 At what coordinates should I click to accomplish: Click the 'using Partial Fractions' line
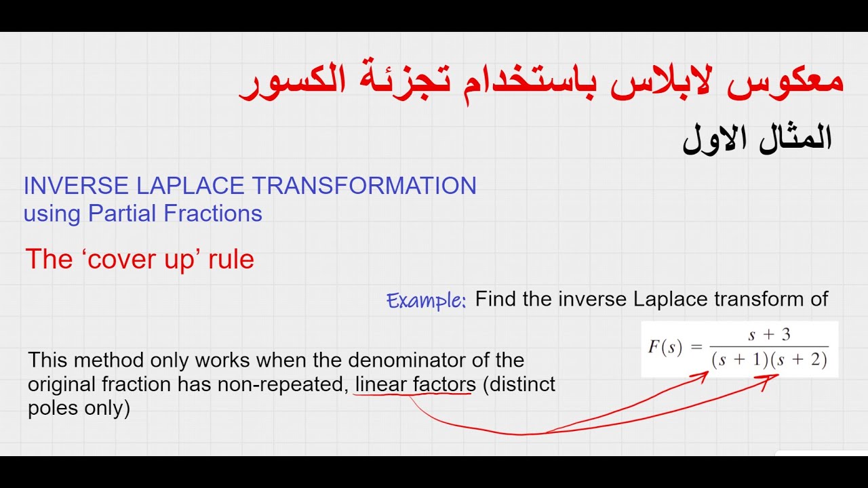143,214
